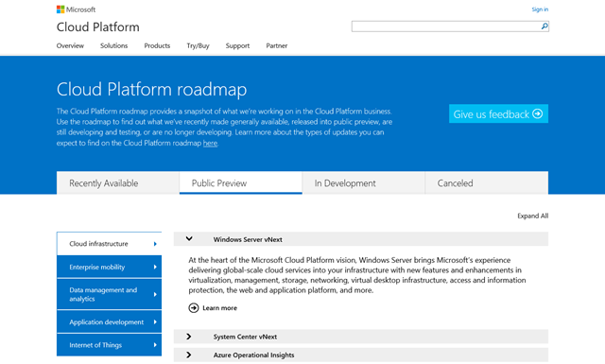The image size is (605, 364).
Task: Select Data management and analytics category
Action: 110,294
